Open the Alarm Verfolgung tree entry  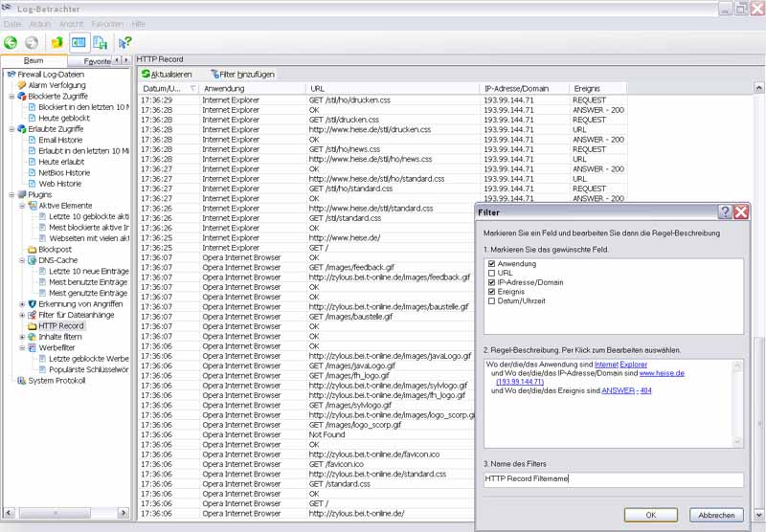pos(56,85)
